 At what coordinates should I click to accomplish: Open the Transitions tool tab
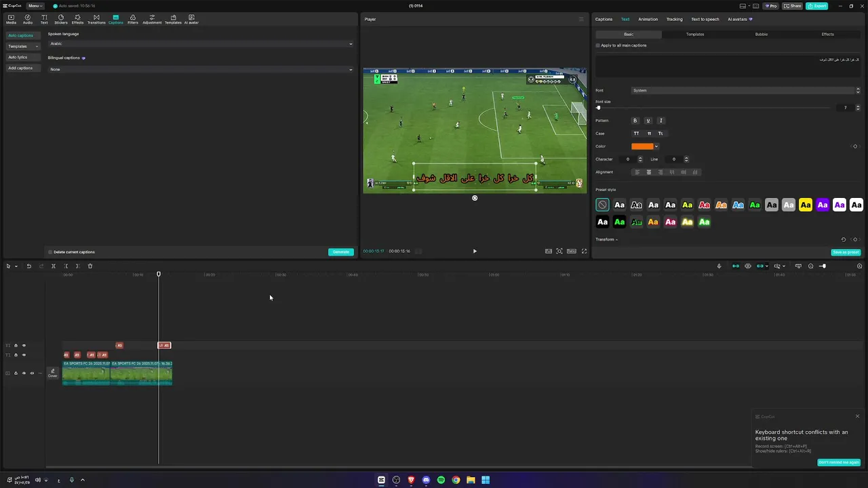click(96, 19)
